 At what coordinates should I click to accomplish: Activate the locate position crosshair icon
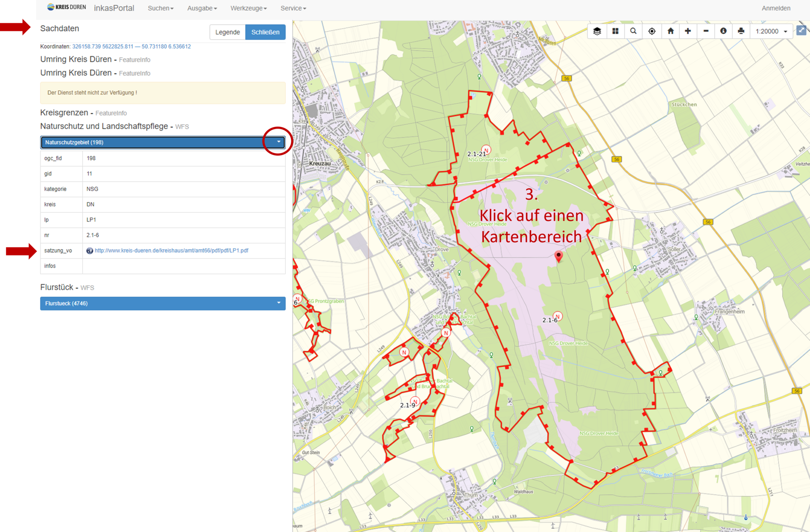[652, 31]
